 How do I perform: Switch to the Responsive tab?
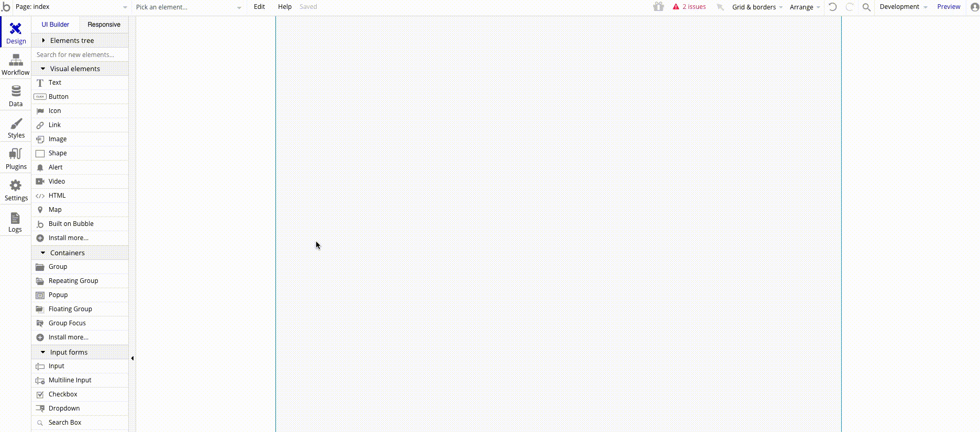[104, 25]
